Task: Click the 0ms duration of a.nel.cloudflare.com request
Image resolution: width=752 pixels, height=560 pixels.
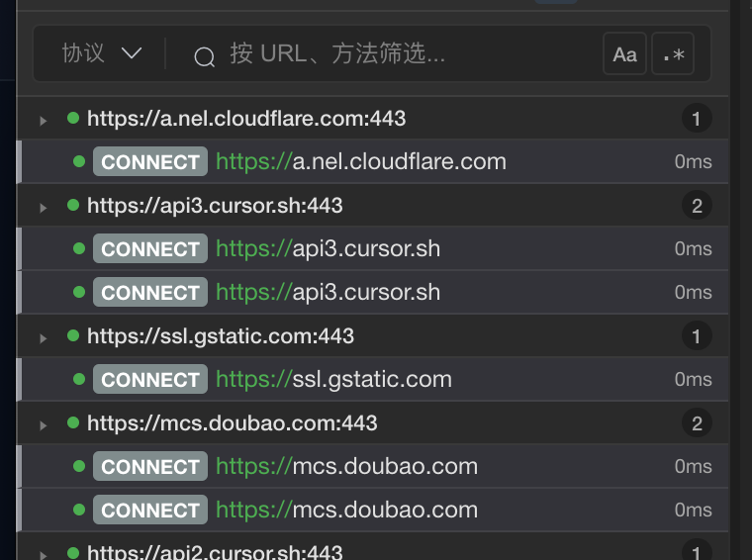Action: [693, 161]
